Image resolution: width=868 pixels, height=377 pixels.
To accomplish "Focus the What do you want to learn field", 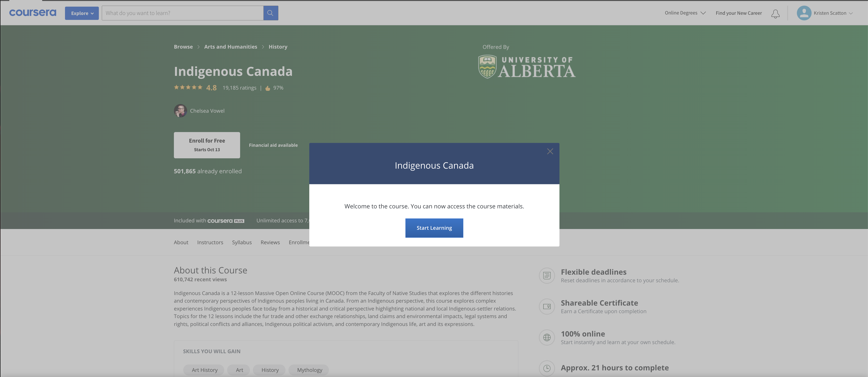I will tap(182, 13).
